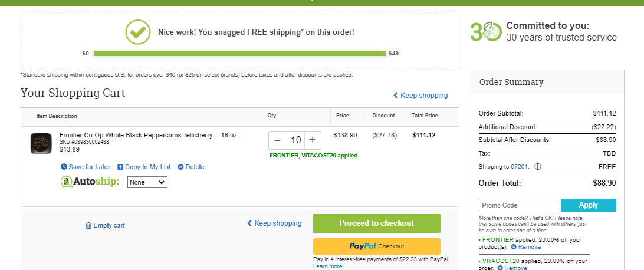The height and width of the screenshot is (270, 644).
Task: Click the clock icon beside Save for Later
Action: pos(64,167)
